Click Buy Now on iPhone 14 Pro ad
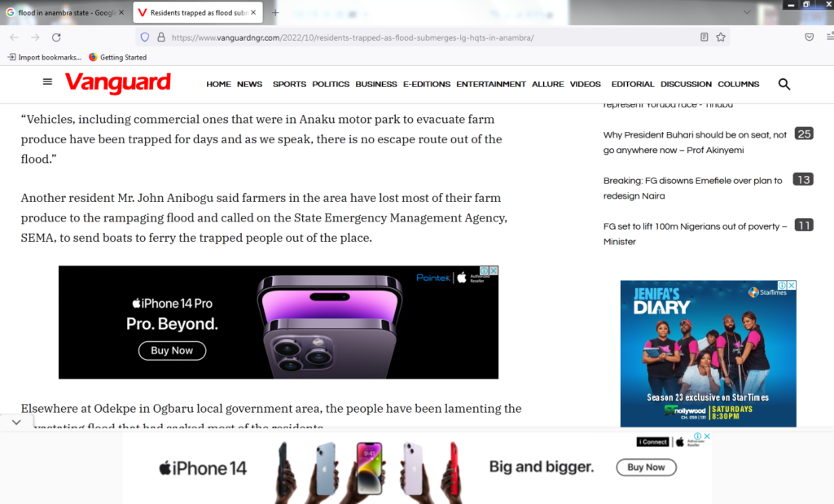This screenshot has height=504, width=834. (x=172, y=350)
